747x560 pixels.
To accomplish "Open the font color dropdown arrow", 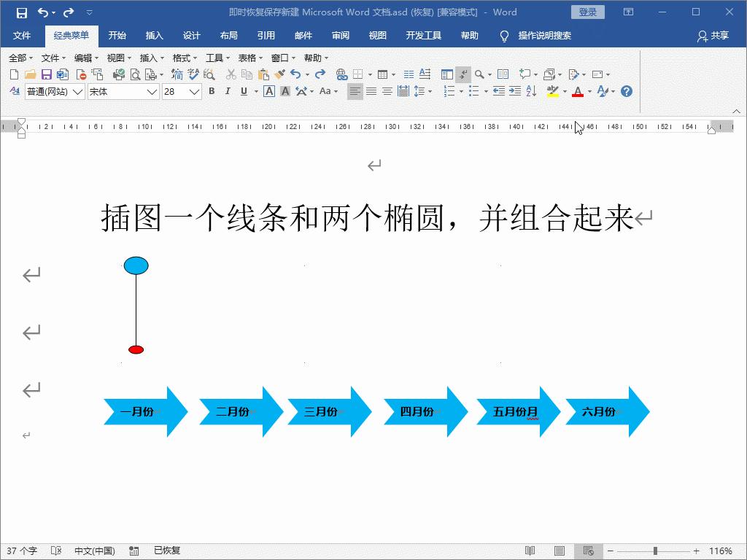I will click(x=588, y=90).
